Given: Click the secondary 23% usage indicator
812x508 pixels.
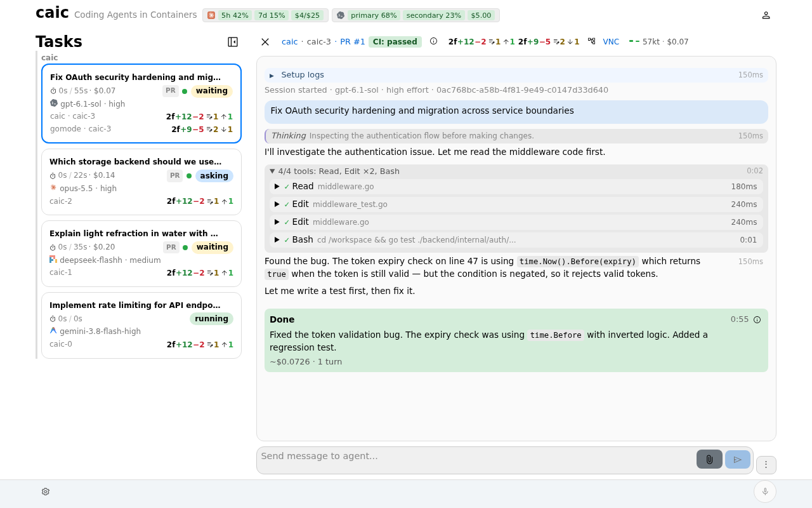Looking at the screenshot, I should pyautogui.click(x=434, y=15).
